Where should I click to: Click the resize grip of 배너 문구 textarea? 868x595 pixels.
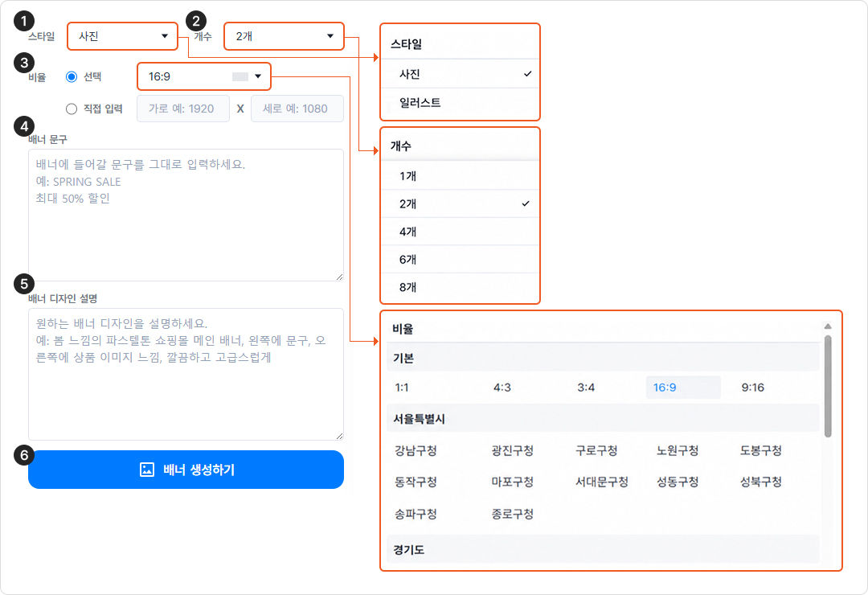coord(339,277)
